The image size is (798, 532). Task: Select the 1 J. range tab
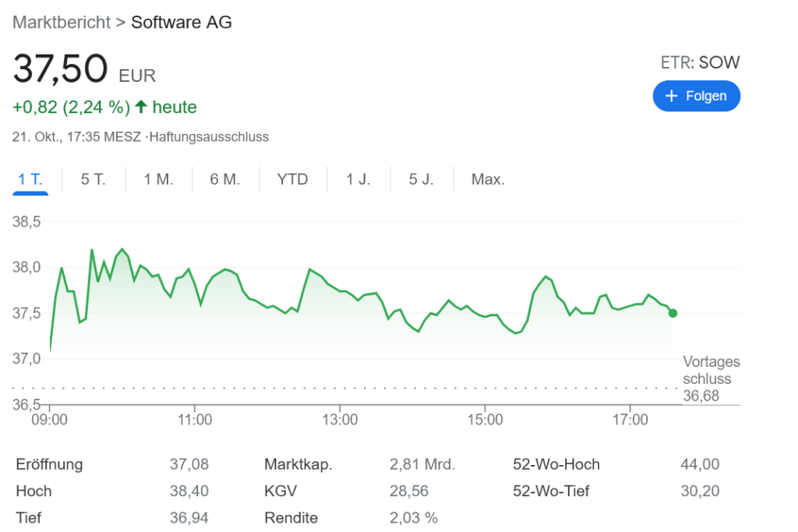click(358, 179)
